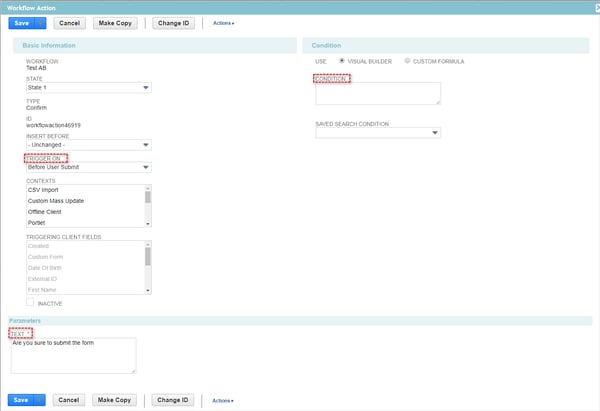Open the top Save button dropdown arrow
The height and width of the screenshot is (411, 600).
coord(41,23)
